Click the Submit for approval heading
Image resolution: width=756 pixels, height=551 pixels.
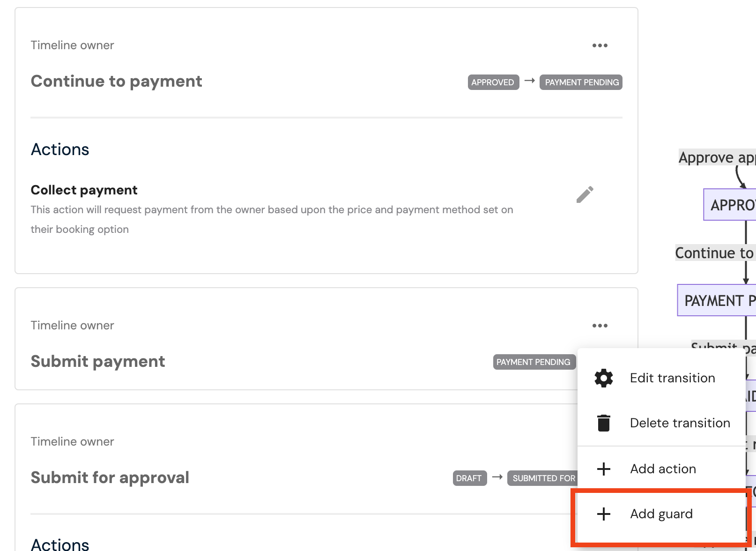click(110, 477)
